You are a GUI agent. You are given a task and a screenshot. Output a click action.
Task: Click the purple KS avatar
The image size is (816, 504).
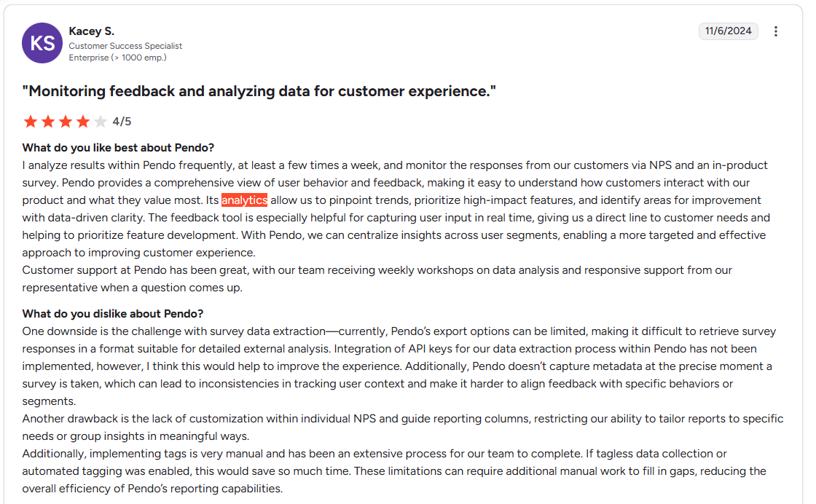42,43
